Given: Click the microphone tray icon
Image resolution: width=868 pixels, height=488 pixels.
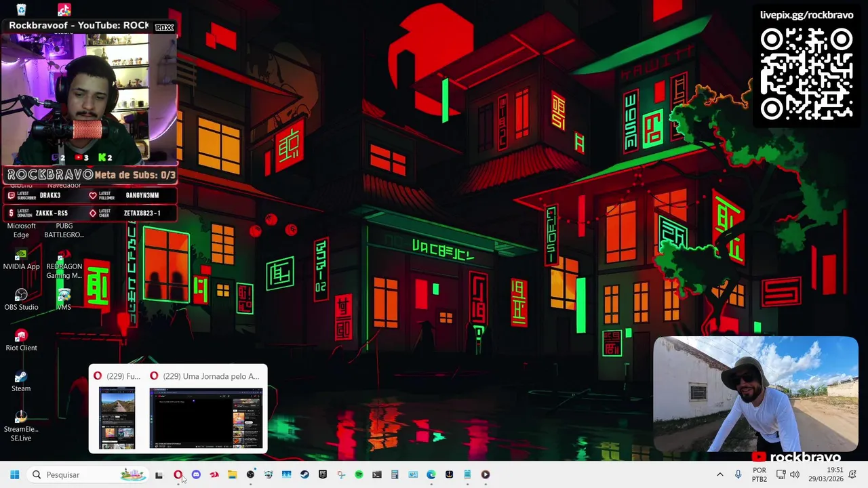Looking at the screenshot, I should coord(738,474).
